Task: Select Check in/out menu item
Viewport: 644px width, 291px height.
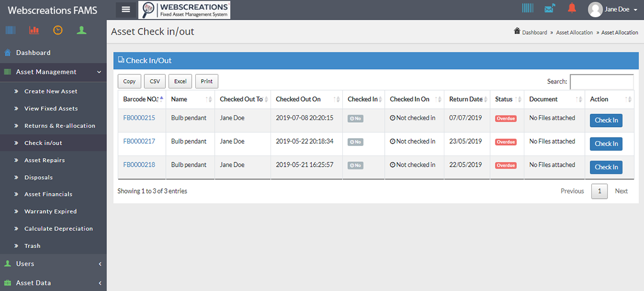Action: point(43,143)
